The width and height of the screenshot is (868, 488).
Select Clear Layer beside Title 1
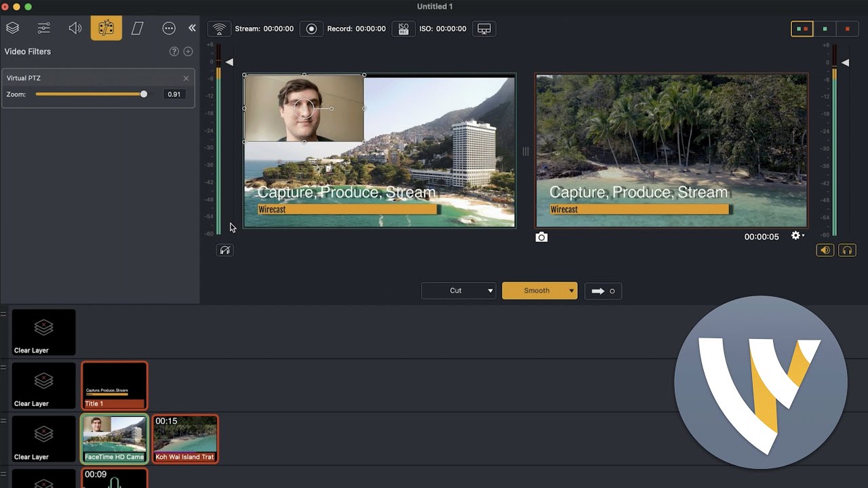tap(43, 385)
